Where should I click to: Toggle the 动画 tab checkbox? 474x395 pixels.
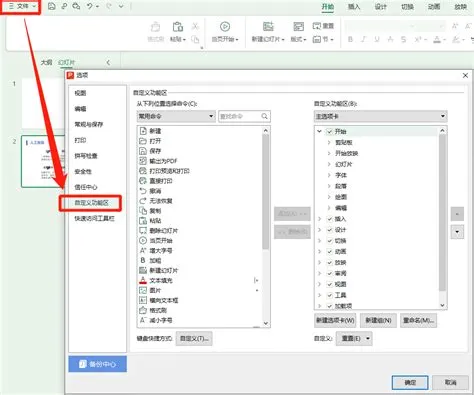point(330,251)
